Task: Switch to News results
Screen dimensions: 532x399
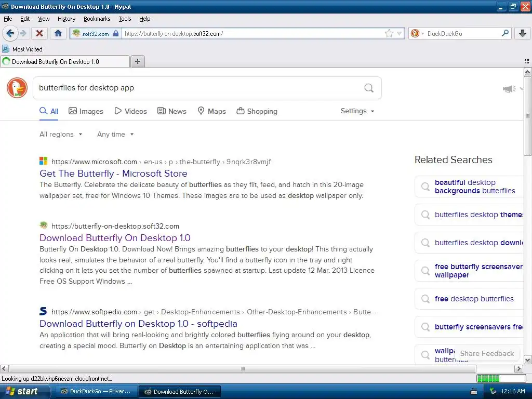Action: point(172,111)
